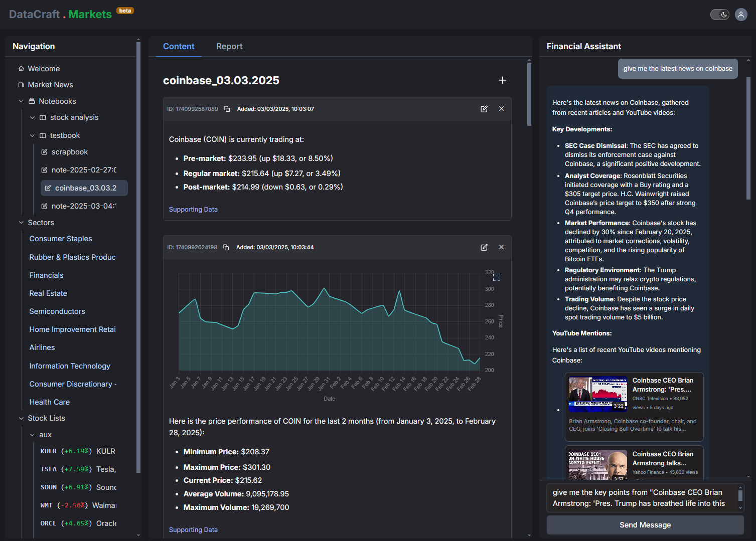Select KULR stock in aux list
The width and height of the screenshot is (756, 541).
tap(78, 451)
